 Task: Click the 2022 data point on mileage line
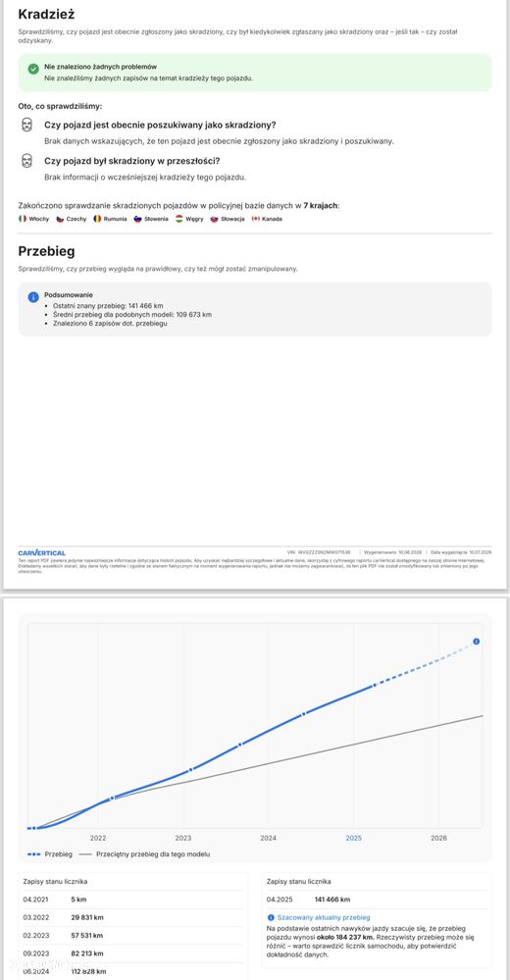coord(112,799)
